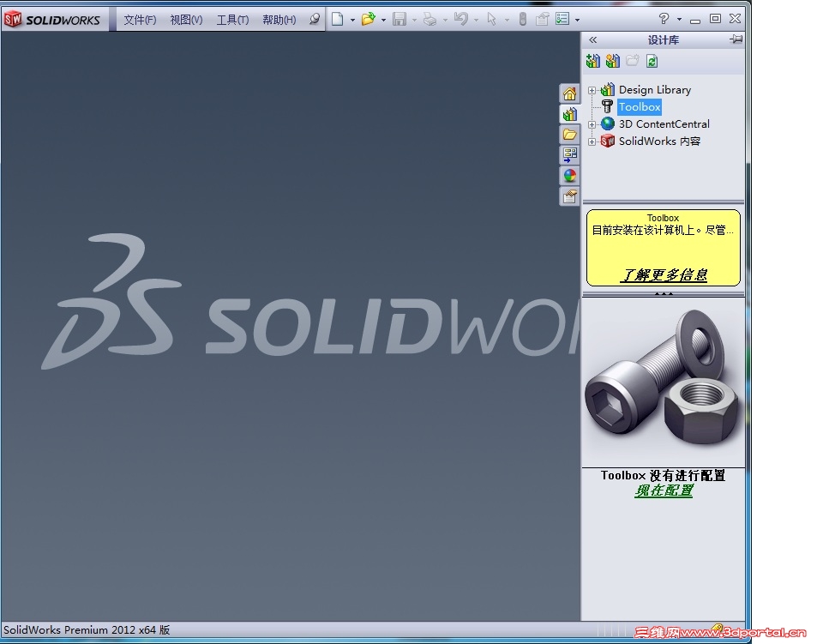Image resolution: width=823 pixels, height=644 pixels.
Task: Open a new document using New icon
Action: coord(339,18)
